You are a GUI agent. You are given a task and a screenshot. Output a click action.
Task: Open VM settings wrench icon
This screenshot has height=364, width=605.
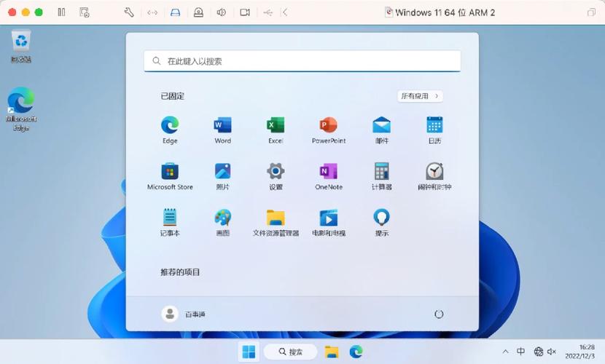(x=129, y=12)
